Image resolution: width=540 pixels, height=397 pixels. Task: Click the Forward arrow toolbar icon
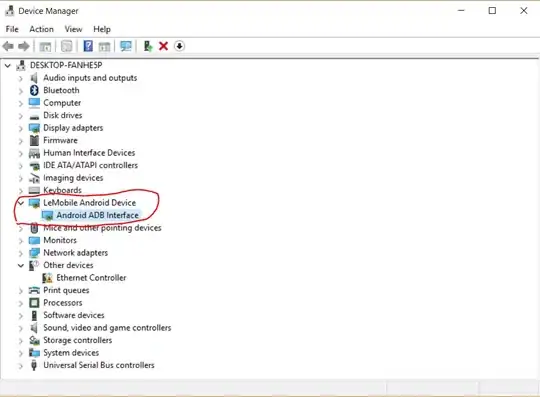(24, 46)
